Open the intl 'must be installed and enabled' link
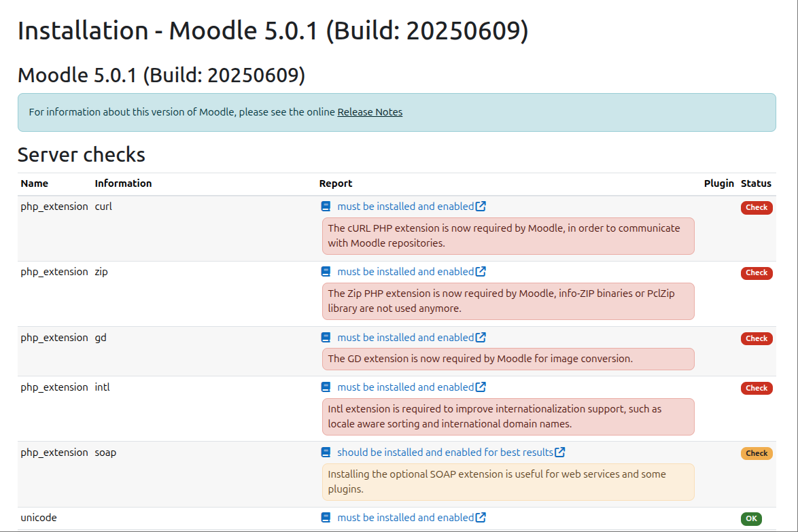 (406, 387)
